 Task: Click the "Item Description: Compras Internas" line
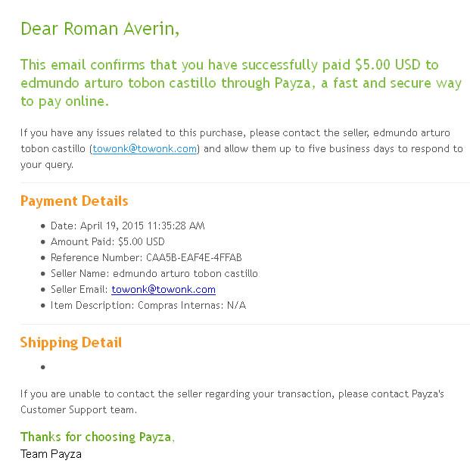[x=148, y=306]
